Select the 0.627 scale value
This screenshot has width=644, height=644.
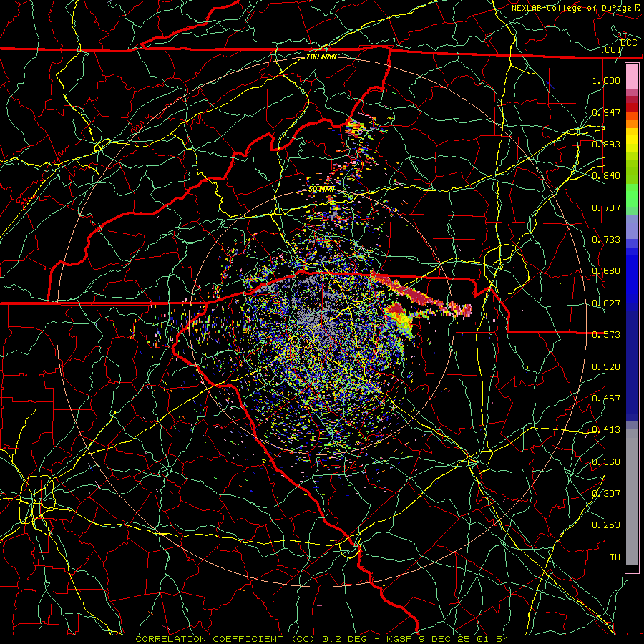[606, 303]
